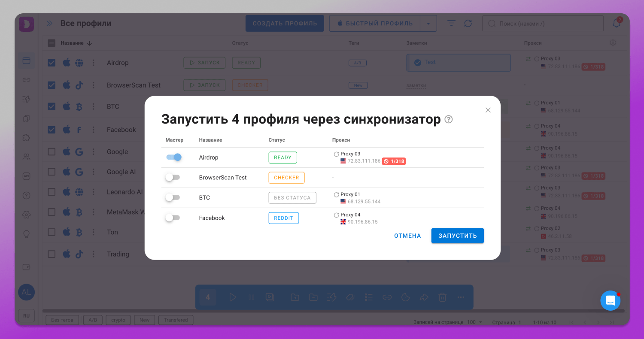Open records per page 100 dropdown
Screen dimensions: 644x339
[x=474, y=322]
